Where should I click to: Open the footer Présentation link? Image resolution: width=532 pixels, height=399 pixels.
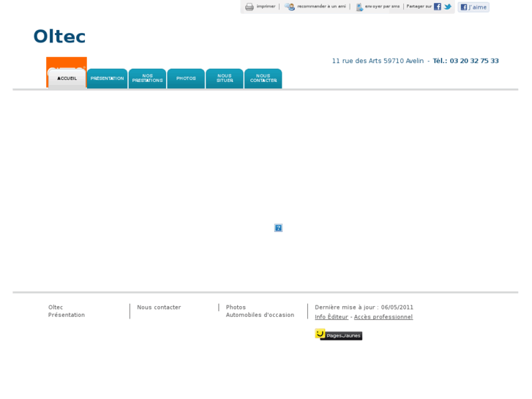pyautogui.click(x=67, y=315)
